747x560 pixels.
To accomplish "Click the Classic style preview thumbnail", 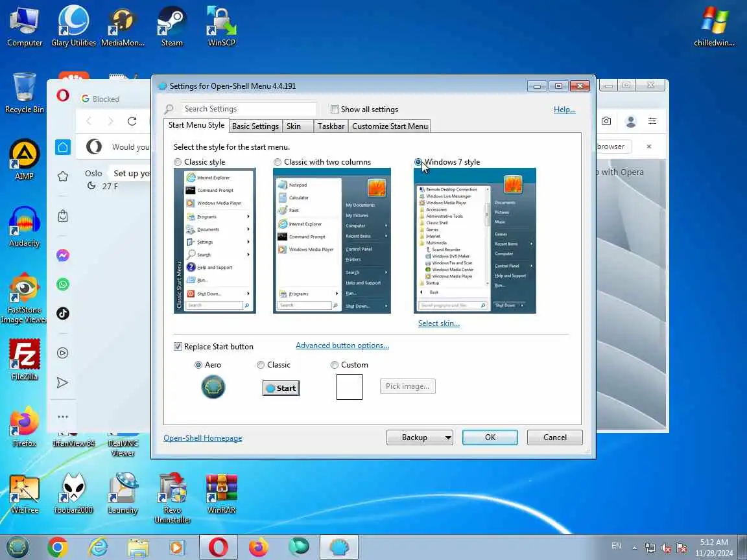I will pyautogui.click(x=215, y=240).
